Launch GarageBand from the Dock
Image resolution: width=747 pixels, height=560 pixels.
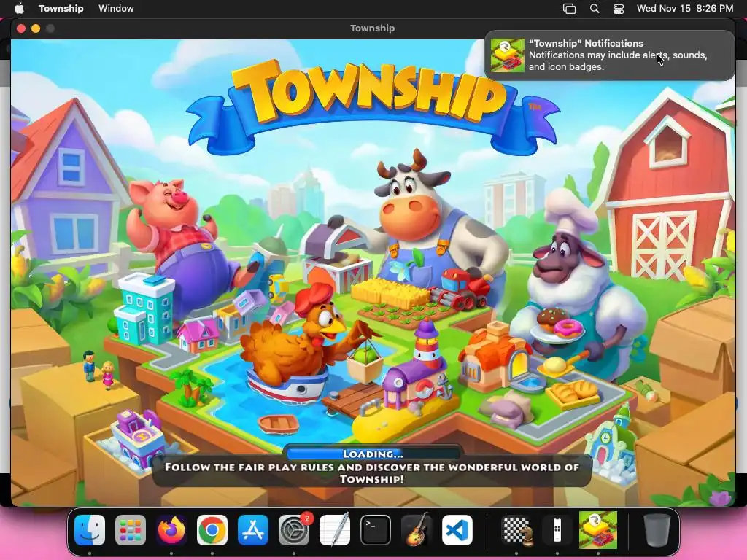coord(417,530)
